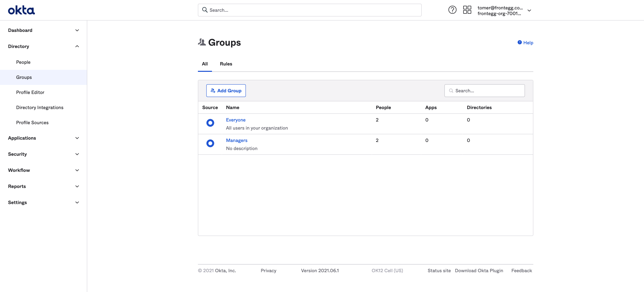Click the 'No description' text under Managers

point(242,148)
